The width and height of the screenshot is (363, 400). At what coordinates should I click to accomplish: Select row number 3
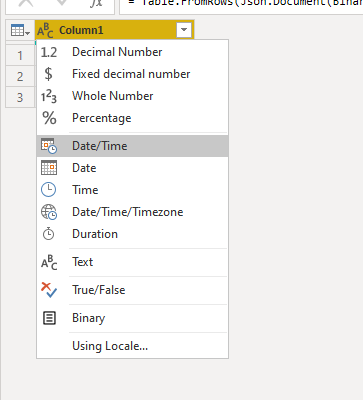pyautogui.click(x=20, y=97)
